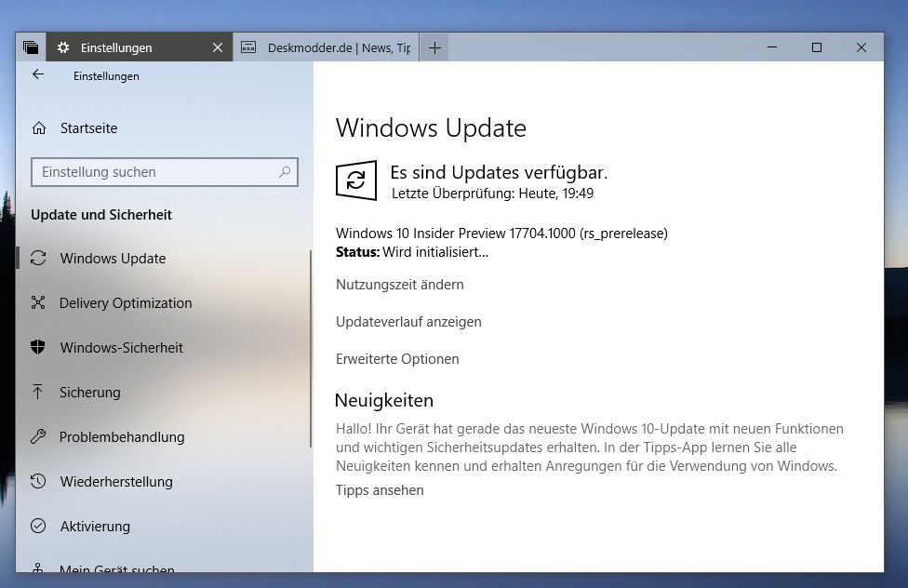The height and width of the screenshot is (588, 908).
Task: Open Wiederherstellung settings
Action: (x=116, y=481)
